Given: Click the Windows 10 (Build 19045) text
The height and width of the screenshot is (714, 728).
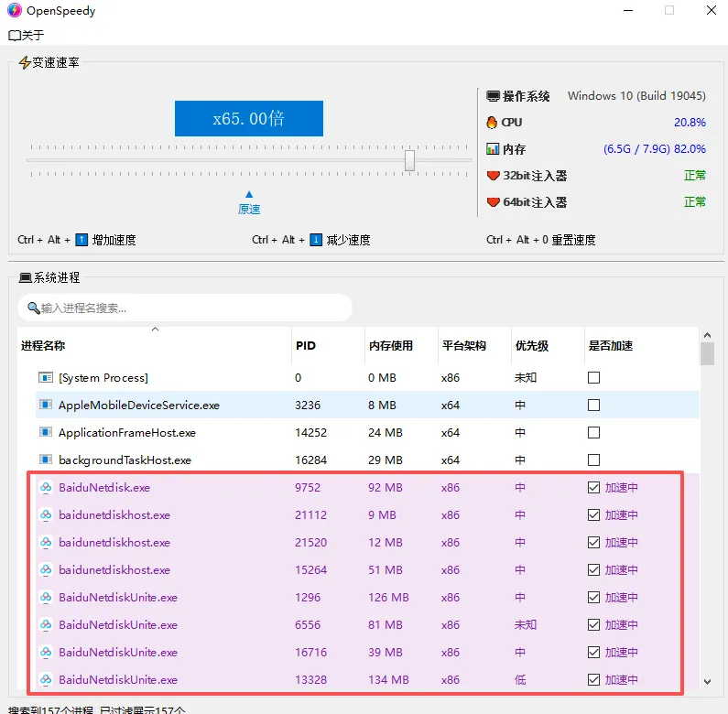Looking at the screenshot, I should (636, 96).
